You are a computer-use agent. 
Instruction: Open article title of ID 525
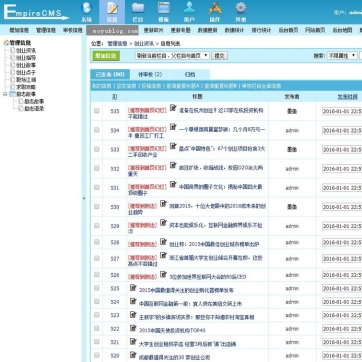[186, 290]
